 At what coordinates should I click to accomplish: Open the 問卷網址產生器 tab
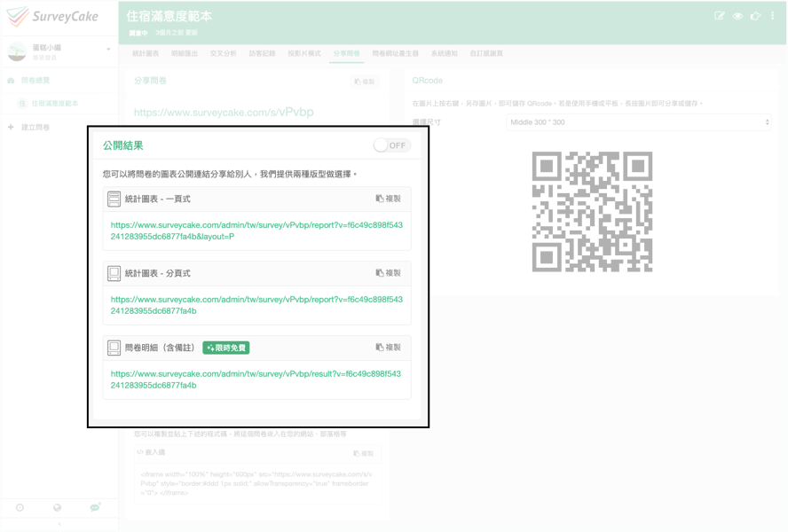396,53
